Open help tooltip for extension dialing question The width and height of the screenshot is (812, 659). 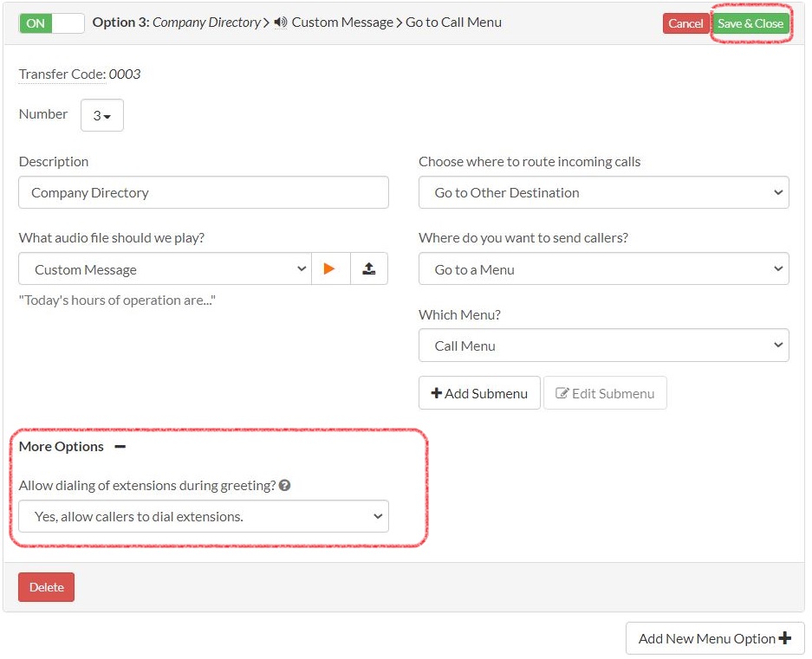point(284,485)
